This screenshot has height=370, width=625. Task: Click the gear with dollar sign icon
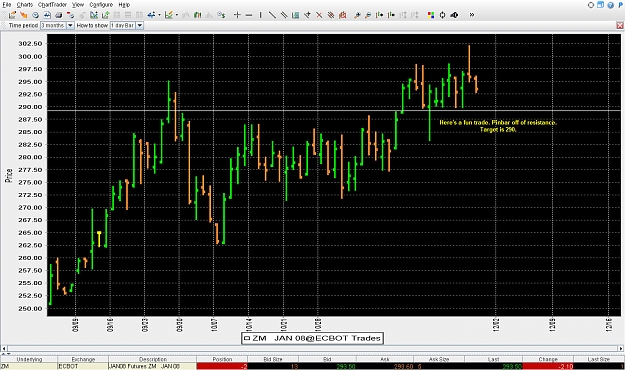pyautogui.click(x=221, y=15)
